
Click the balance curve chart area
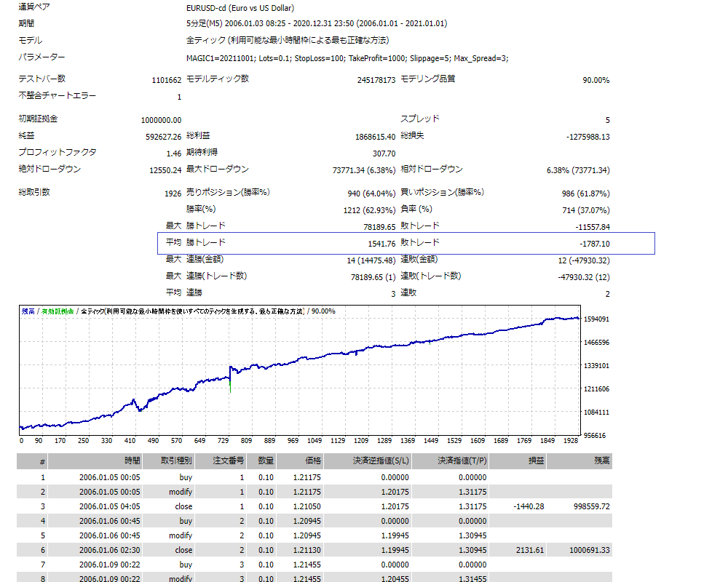click(x=300, y=370)
